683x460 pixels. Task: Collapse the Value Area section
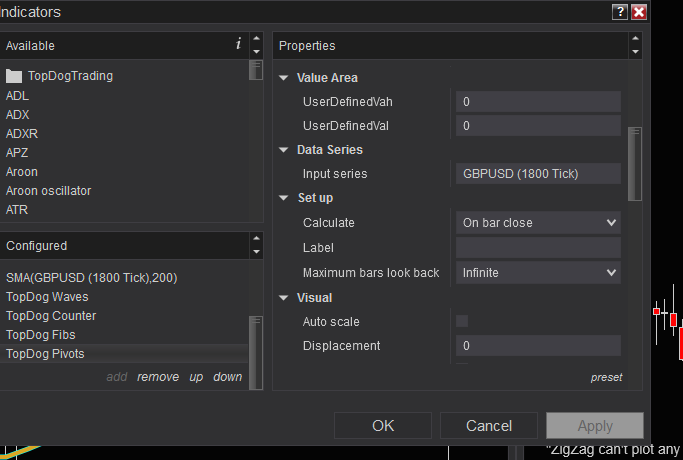pyautogui.click(x=284, y=78)
